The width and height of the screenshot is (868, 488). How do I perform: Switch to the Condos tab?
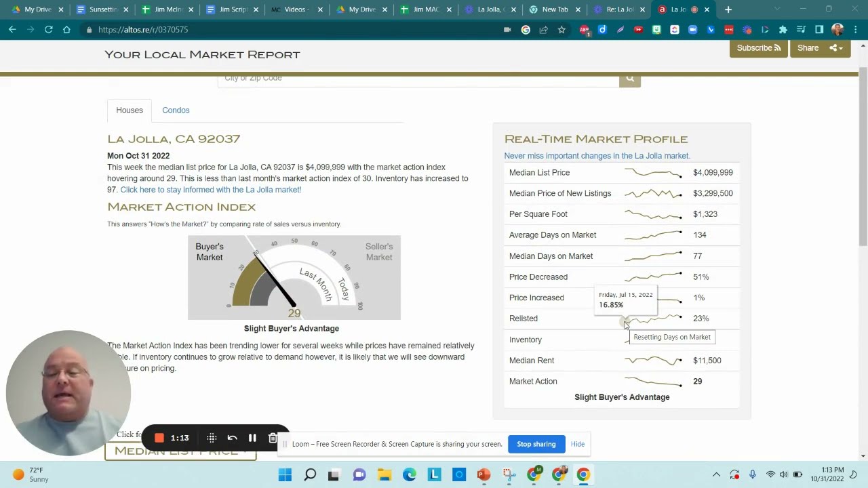pyautogui.click(x=176, y=110)
